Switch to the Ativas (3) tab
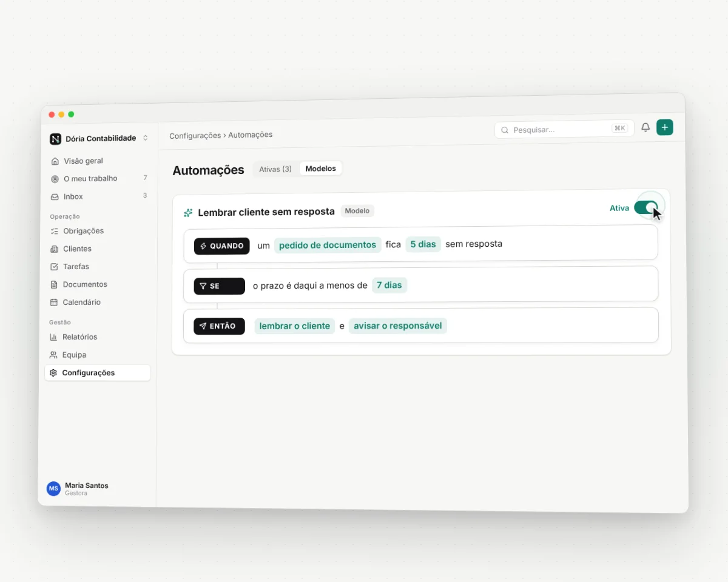The height and width of the screenshot is (582, 728). tap(275, 169)
